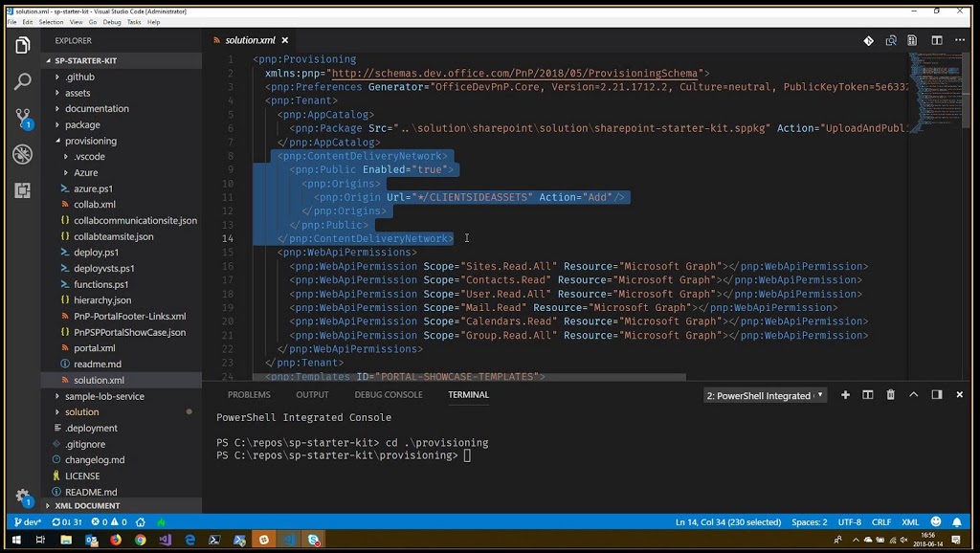Open the Debug menu

(112, 22)
